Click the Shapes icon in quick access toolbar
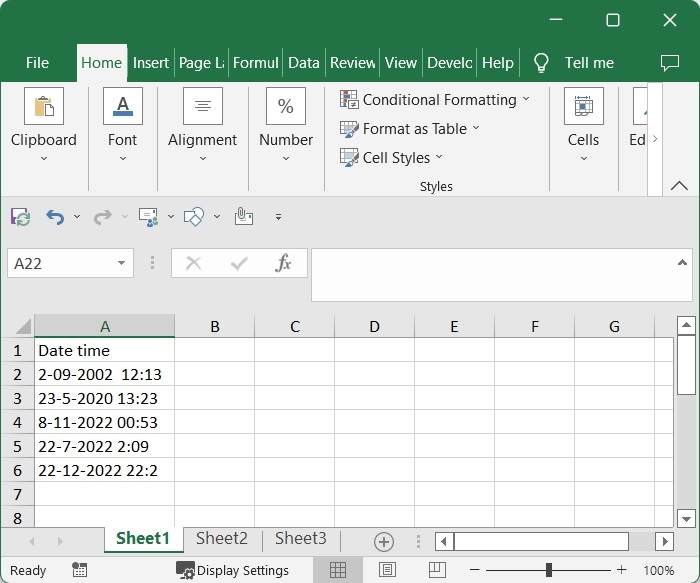The width and height of the screenshot is (700, 583). tap(194, 216)
